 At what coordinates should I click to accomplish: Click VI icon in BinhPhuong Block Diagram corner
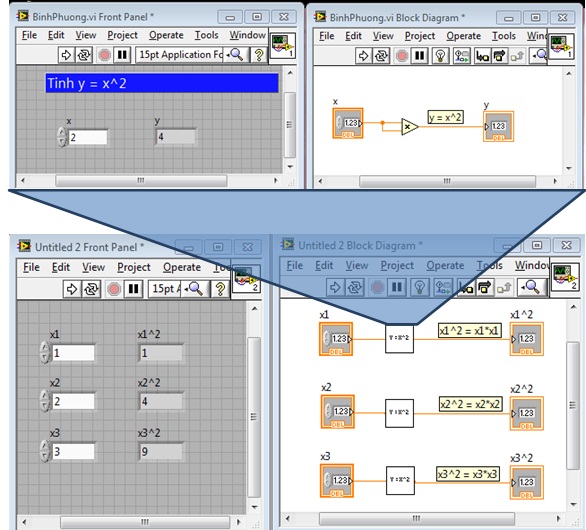pyautogui.click(x=561, y=47)
